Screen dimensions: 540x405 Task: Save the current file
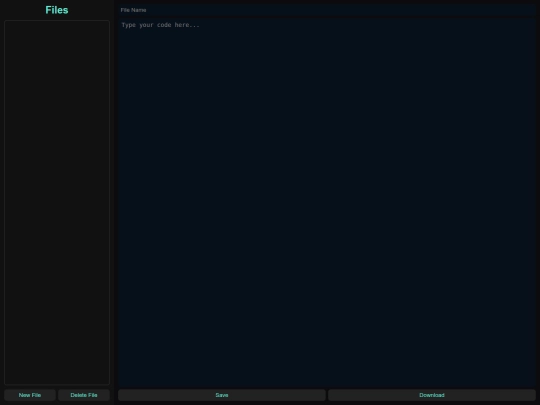click(x=222, y=395)
